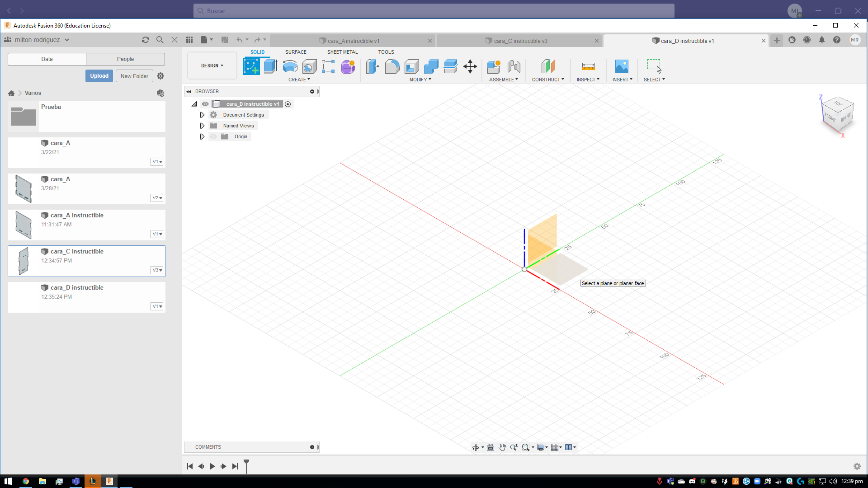The image size is (868, 488).
Task: Activate cara_D instructible v1 component radio
Action: [x=288, y=104]
